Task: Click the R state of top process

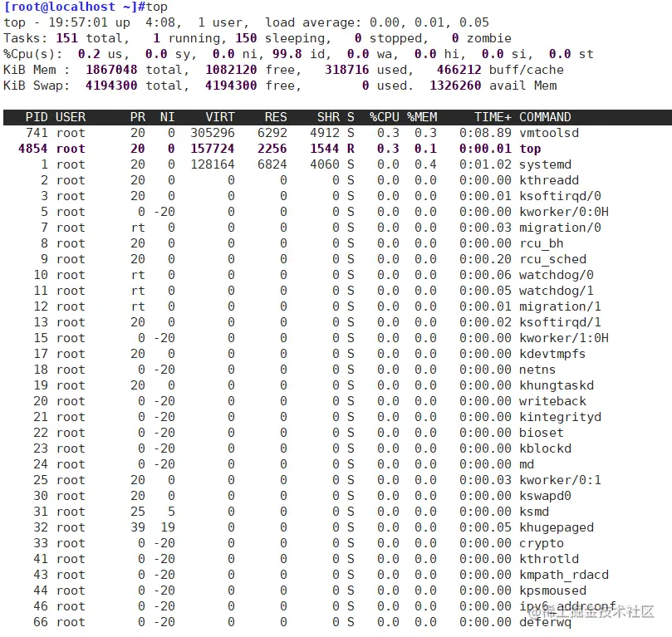Action: (351, 149)
